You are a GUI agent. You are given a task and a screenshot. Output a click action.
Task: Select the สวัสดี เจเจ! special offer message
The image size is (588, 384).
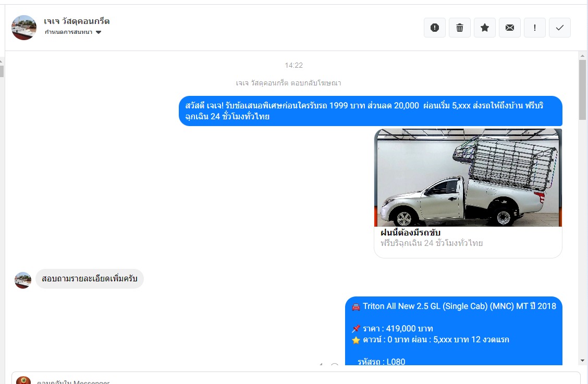point(371,111)
